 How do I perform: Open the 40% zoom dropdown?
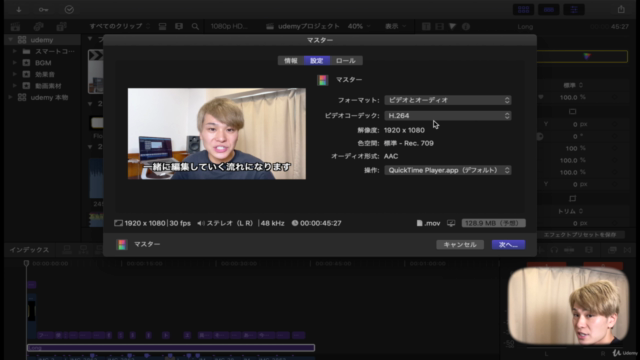coord(359,26)
